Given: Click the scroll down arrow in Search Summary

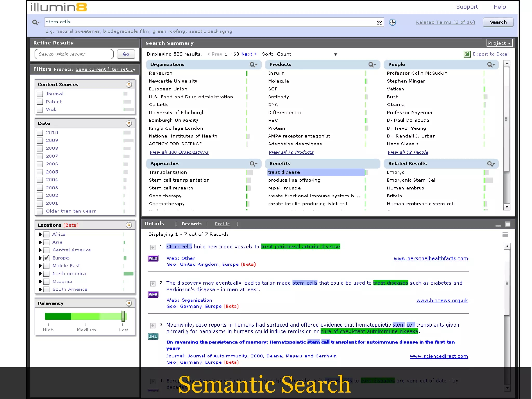Looking at the screenshot, I should 507,207.
